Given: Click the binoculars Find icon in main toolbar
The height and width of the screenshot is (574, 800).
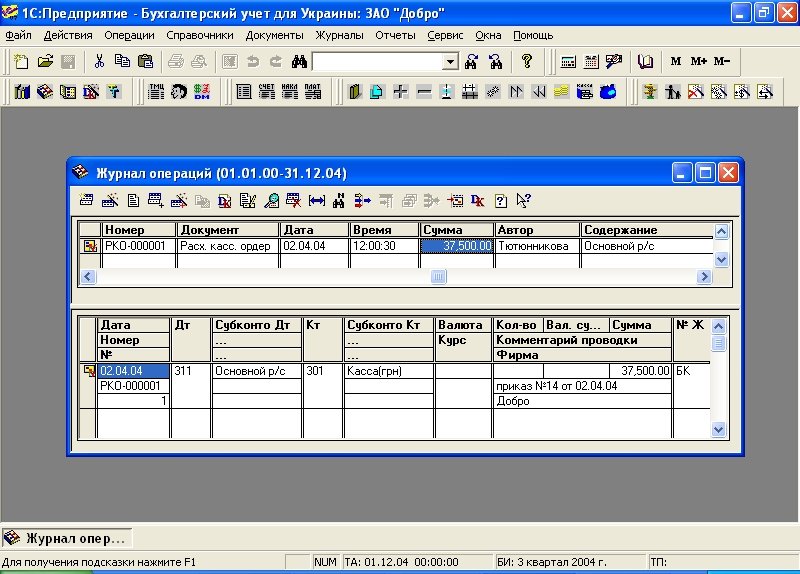Looking at the screenshot, I should 299,62.
